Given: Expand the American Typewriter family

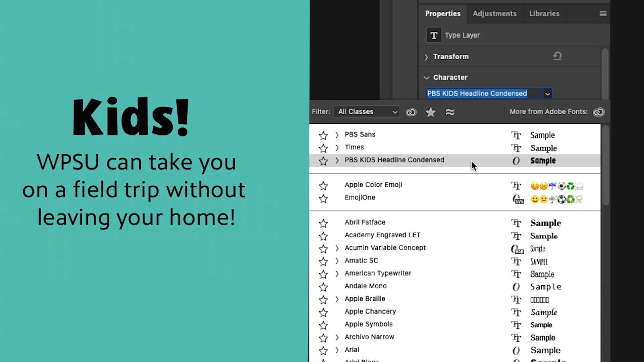Looking at the screenshot, I should 337,274.
